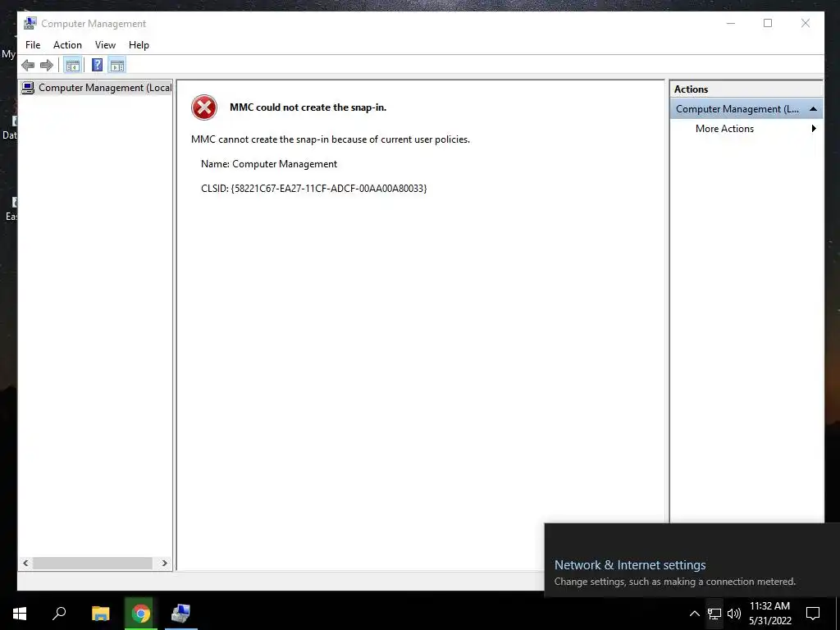Open the Help menu
840x630 pixels.
coord(139,45)
